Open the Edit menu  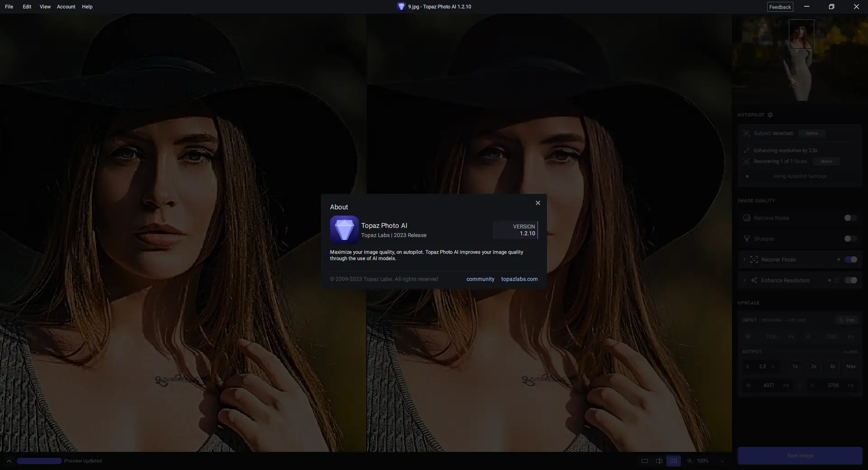pyautogui.click(x=27, y=6)
